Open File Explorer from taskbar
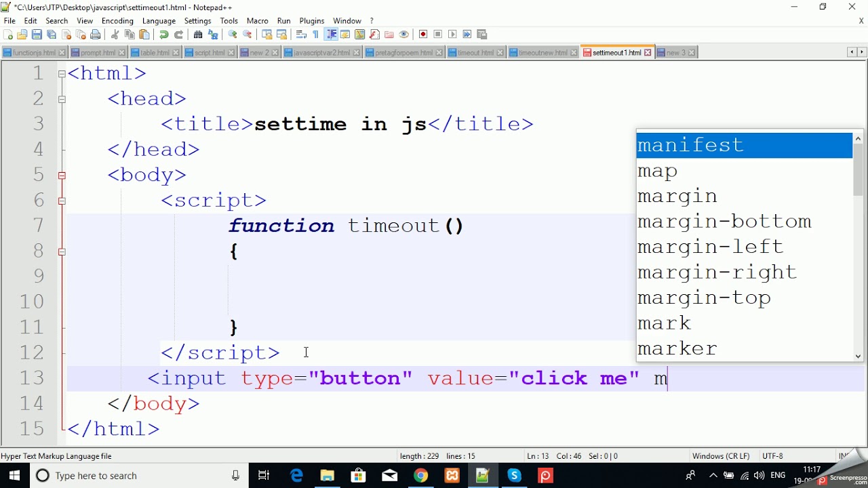868x488 pixels. [x=328, y=476]
